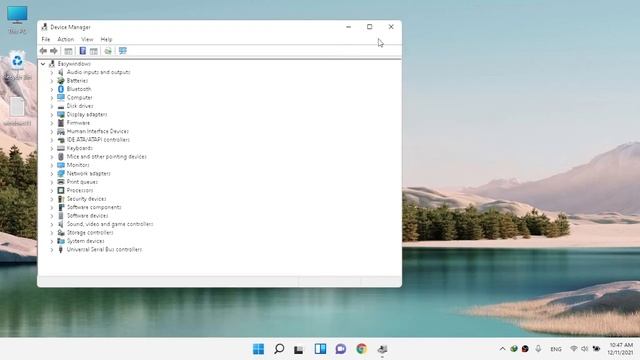Collapse the Easywindows root node
This screenshot has width=640, height=360.
(43, 64)
